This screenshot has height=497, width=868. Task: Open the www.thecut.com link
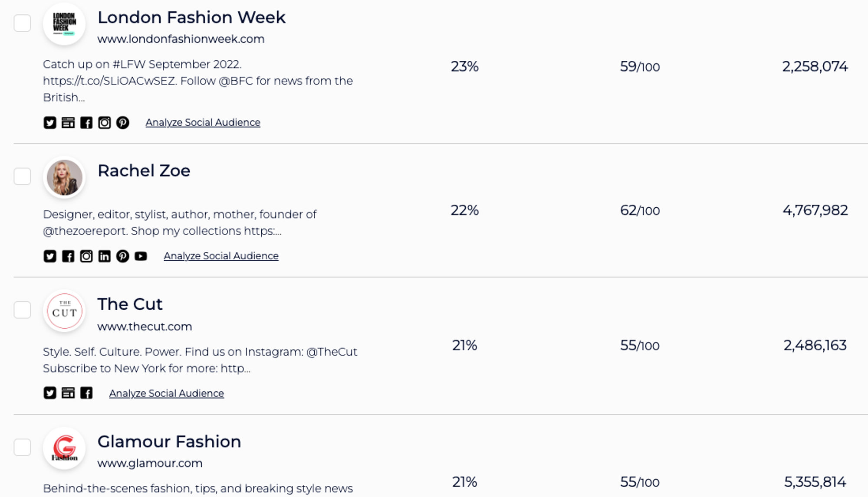pos(145,327)
